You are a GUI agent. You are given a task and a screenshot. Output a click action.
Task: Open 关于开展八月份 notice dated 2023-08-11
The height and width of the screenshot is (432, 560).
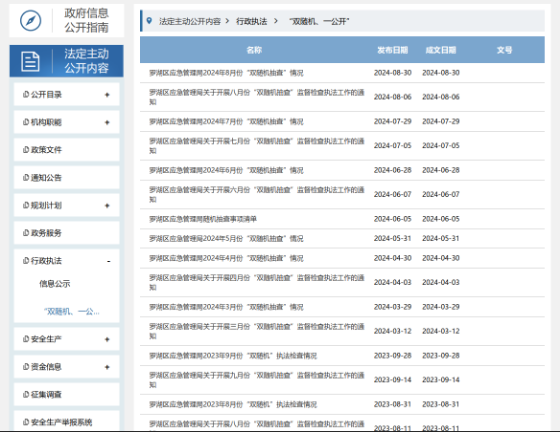pos(257,425)
